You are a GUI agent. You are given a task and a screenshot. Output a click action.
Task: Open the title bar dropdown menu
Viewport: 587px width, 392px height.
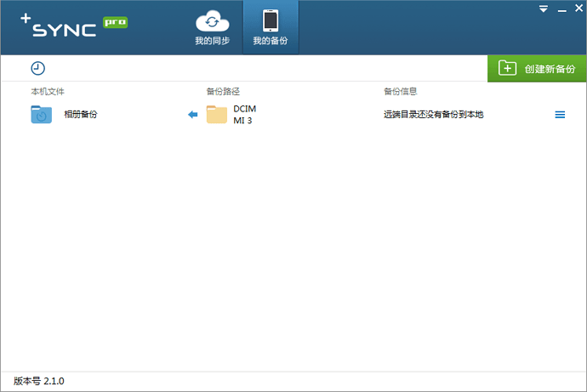click(544, 9)
